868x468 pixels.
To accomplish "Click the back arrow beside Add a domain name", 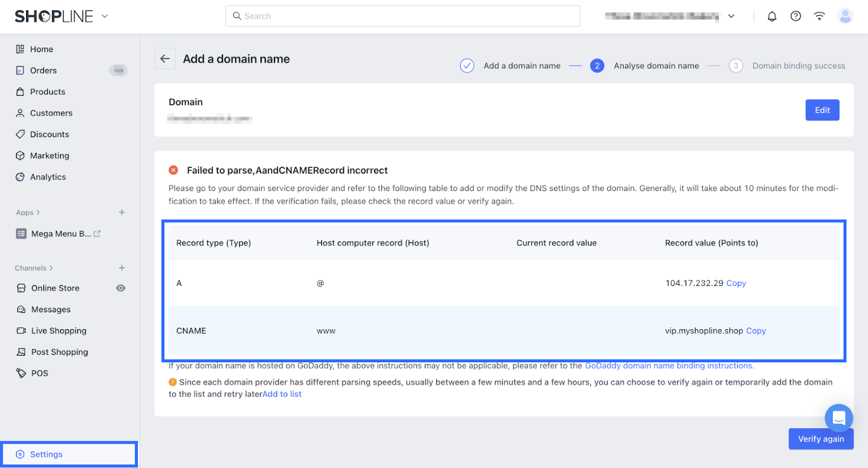I will (165, 59).
